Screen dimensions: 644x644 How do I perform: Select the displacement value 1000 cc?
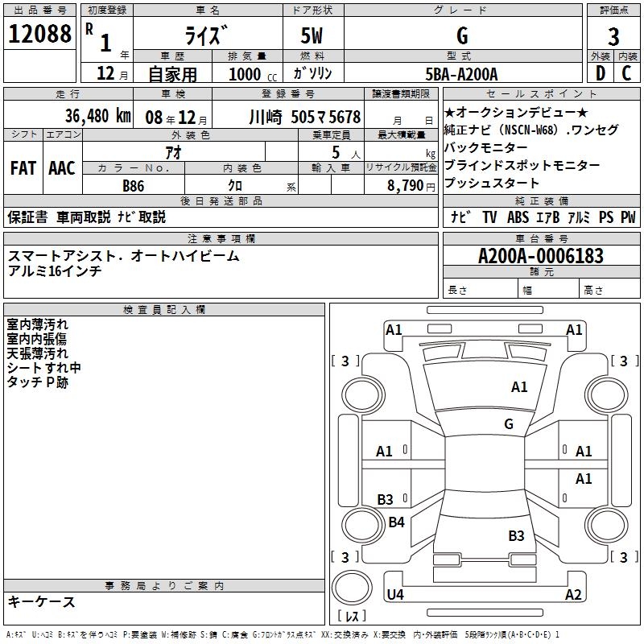[253, 75]
